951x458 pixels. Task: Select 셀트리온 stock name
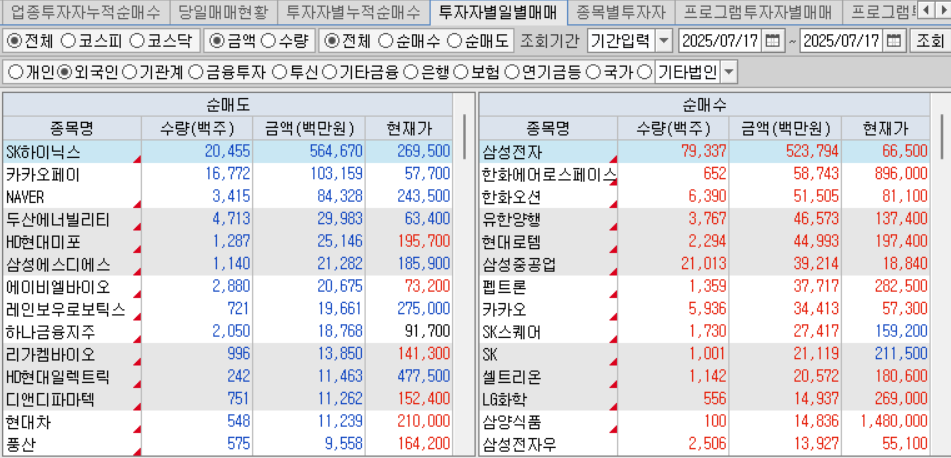click(512, 377)
